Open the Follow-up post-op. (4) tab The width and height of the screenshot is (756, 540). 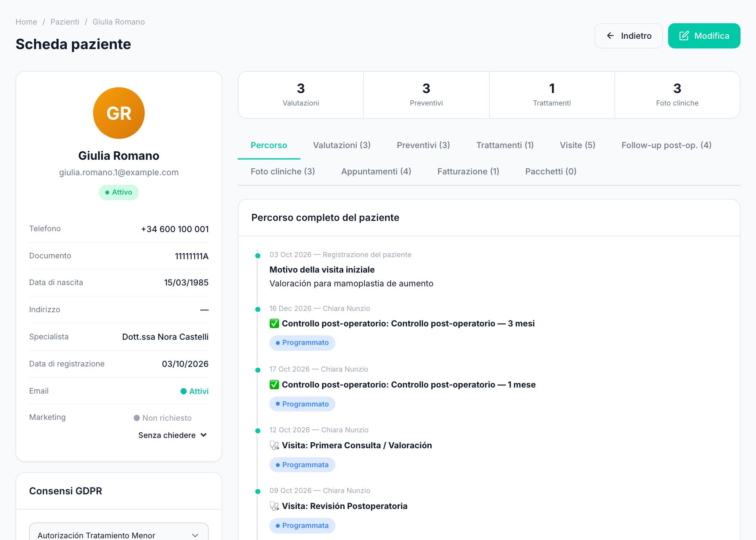666,145
